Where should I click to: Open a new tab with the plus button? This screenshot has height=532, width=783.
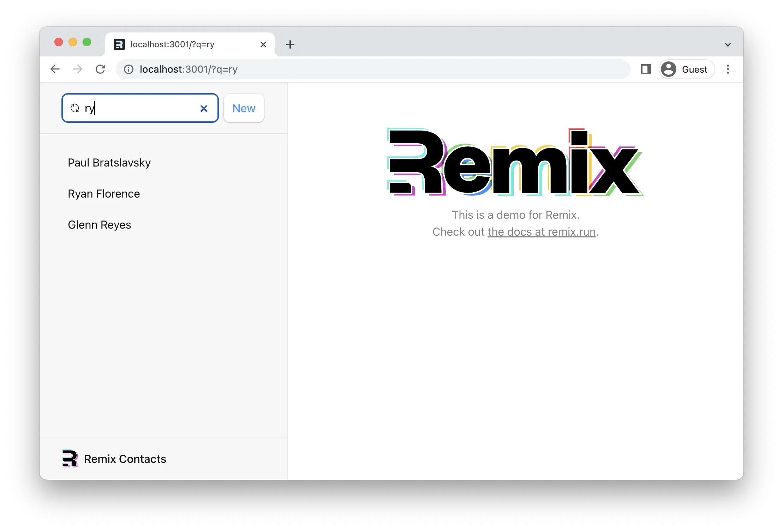[290, 44]
